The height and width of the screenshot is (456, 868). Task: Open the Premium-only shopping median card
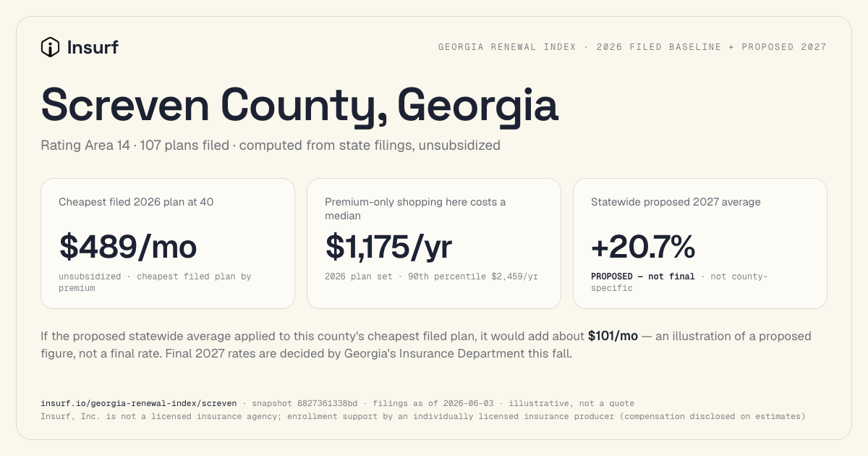pos(434,244)
